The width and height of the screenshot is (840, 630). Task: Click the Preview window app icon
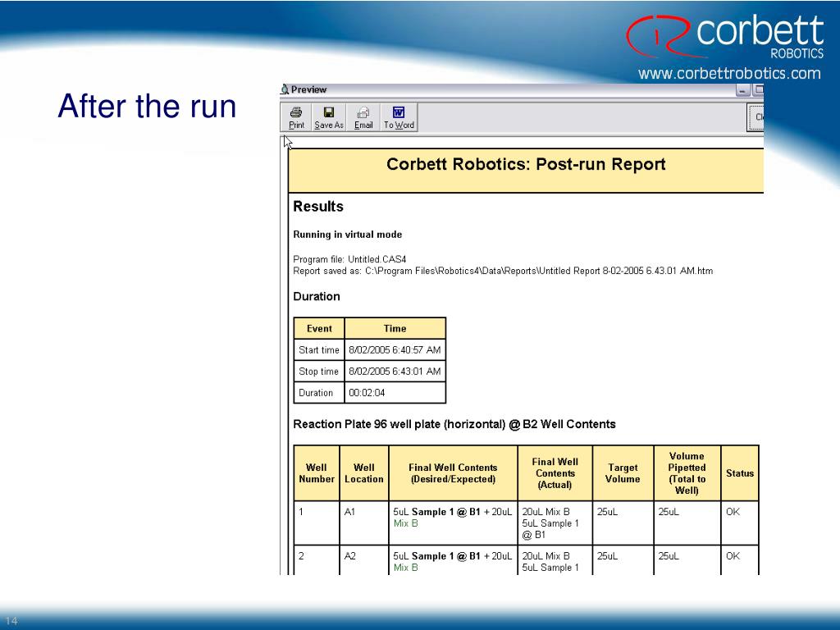tap(285, 89)
